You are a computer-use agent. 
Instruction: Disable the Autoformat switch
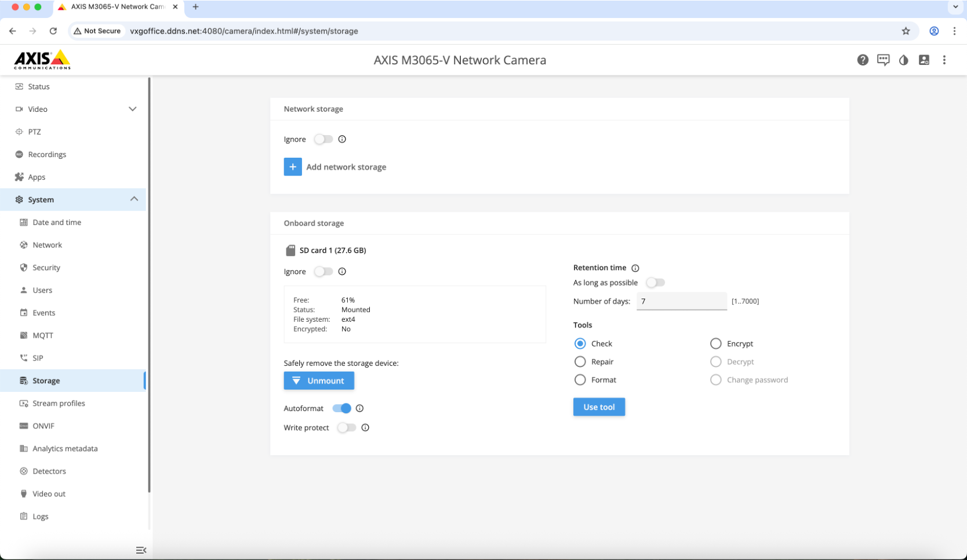pos(342,408)
